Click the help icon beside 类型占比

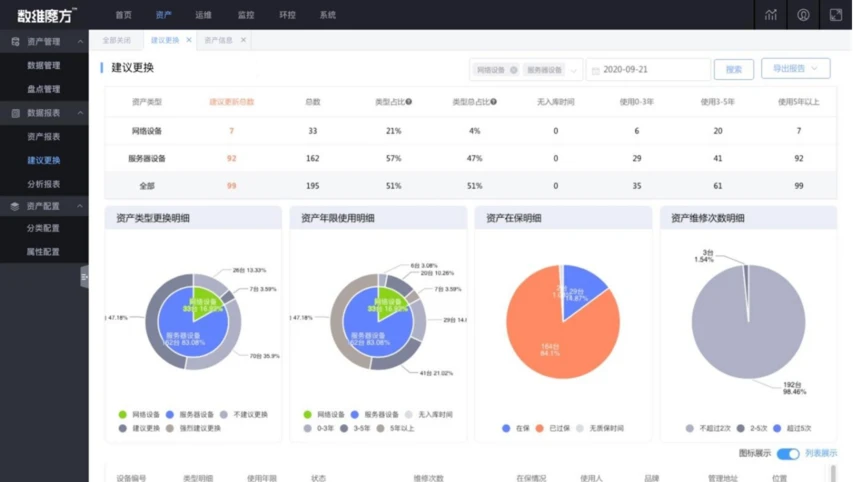(409, 102)
